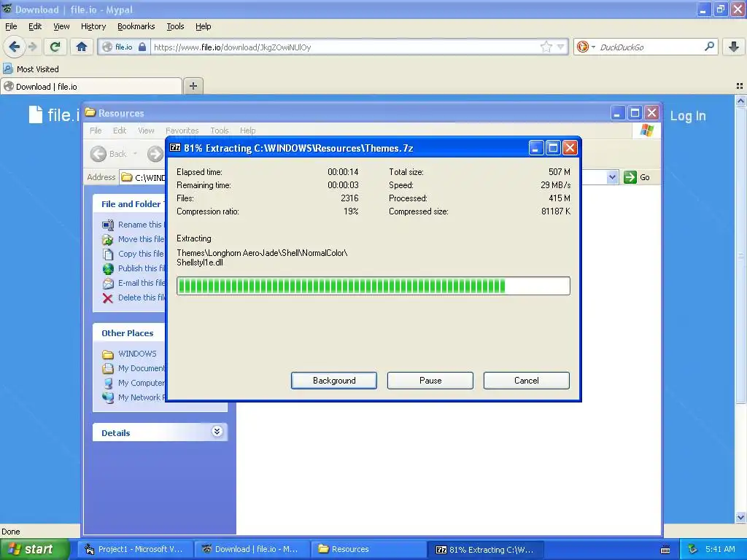Go forward in Mypal browser
The width and height of the screenshot is (747, 560).
point(32,47)
